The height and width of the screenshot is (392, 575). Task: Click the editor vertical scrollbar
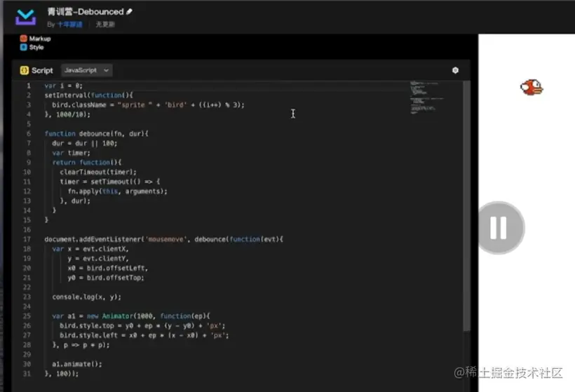(x=466, y=206)
